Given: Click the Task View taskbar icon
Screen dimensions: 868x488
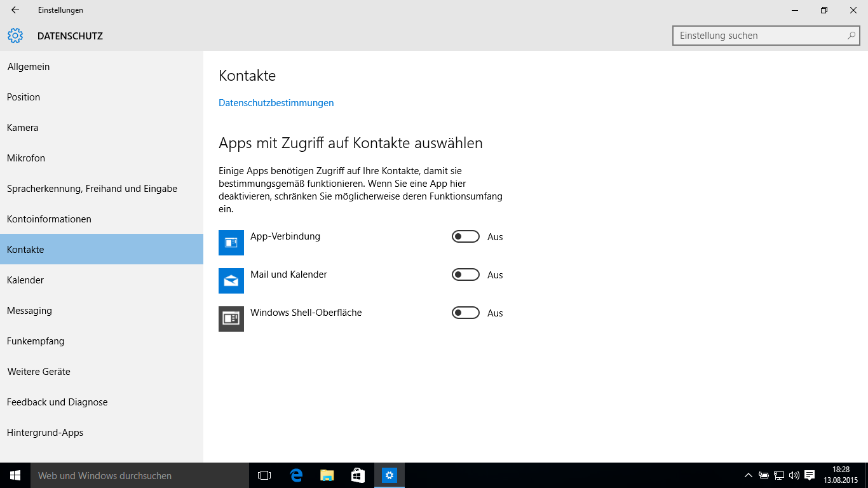Looking at the screenshot, I should coord(264,475).
